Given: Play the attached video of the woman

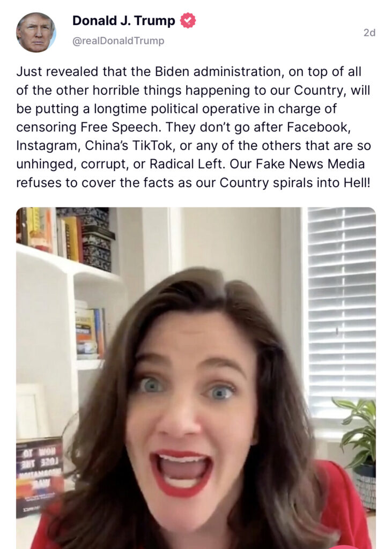Looking at the screenshot, I should pyautogui.click(x=196, y=378).
